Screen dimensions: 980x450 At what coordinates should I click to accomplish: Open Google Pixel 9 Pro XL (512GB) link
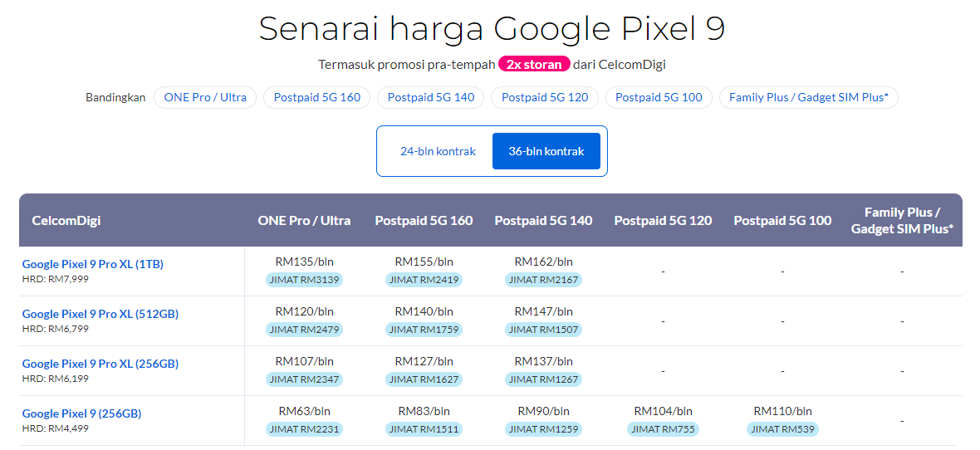(x=100, y=314)
